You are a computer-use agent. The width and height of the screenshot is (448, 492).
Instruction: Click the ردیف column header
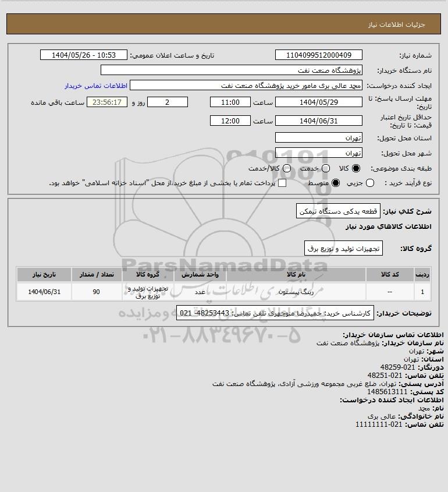(x=422, y=275)
